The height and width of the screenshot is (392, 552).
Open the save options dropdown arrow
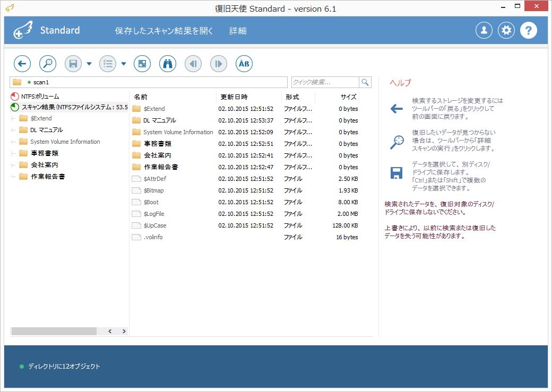coord(89,64)
